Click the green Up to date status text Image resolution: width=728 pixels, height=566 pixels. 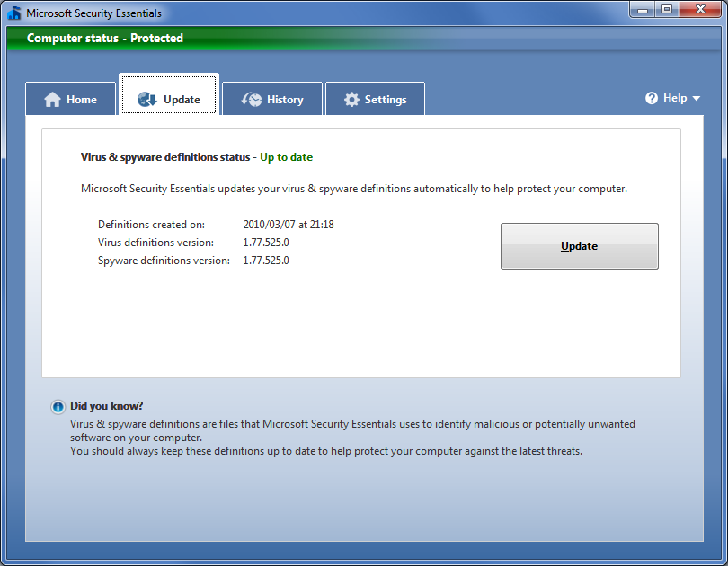pyautogui.click(x=286, y=157)
